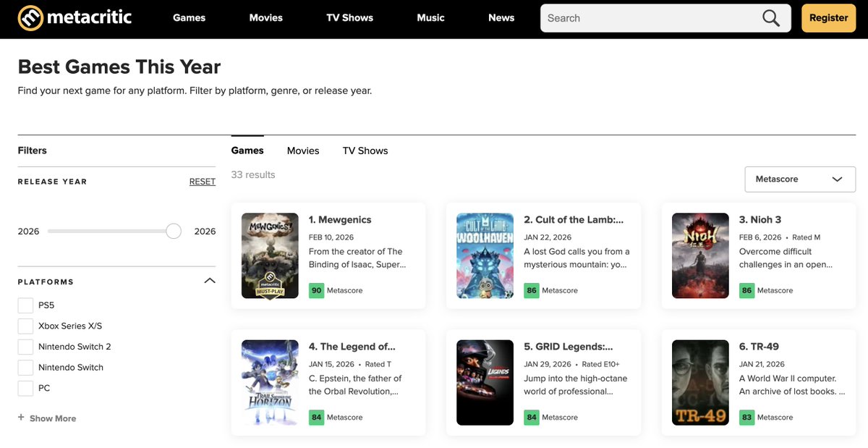Screen dimensions: 868x448
Task: Enable the Nintendo Switch filter checkbox
Action: click(25, 367)
